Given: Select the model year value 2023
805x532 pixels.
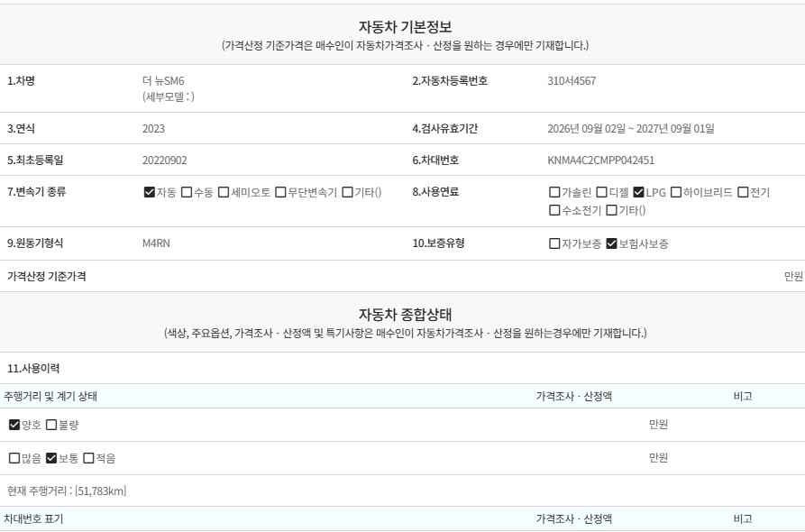Looking at the screenshot, I should [153, 128].
